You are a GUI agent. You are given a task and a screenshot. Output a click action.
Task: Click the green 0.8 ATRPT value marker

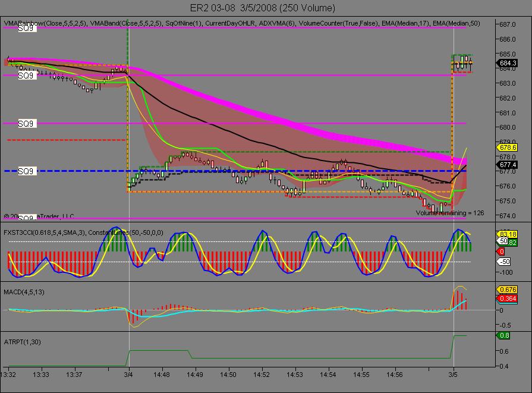pyautogui.click(x=503, y=336)
